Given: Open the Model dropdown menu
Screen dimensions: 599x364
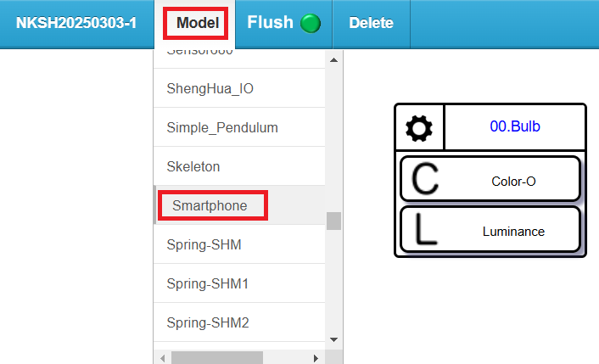Looking at the screenshot, I should tap(198, 23).
